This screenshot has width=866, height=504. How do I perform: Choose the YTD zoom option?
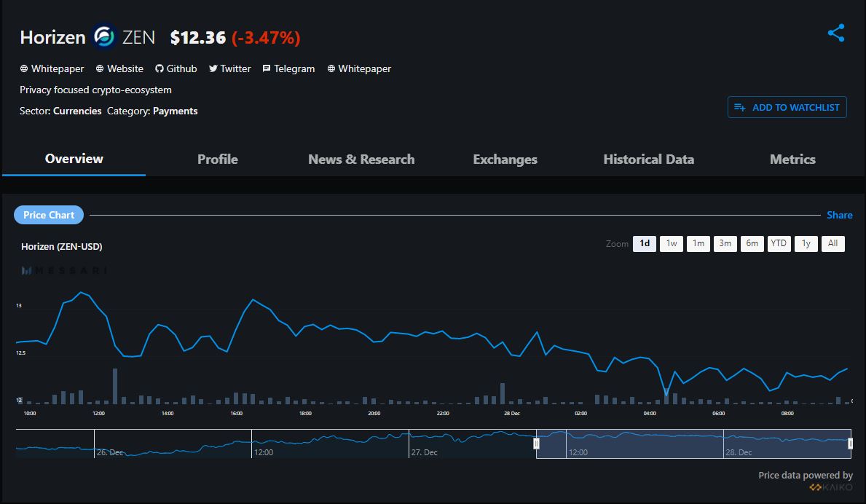[779, 244]
